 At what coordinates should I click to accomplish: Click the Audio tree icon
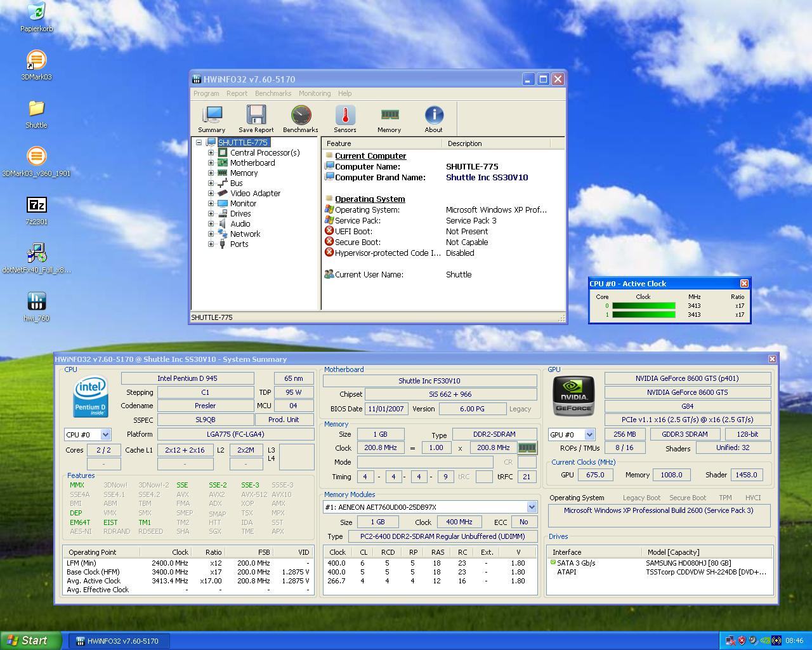(x=223, y=223)
